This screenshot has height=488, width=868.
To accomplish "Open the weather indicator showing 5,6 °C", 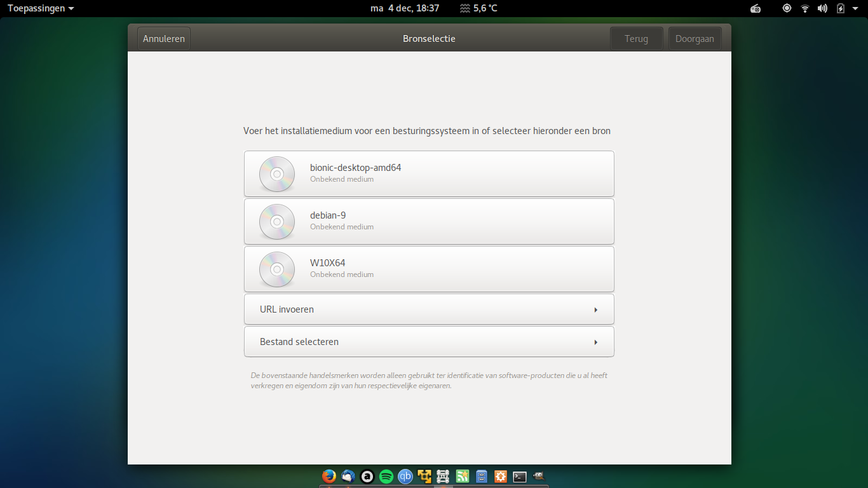I will (x=478, y=8).
